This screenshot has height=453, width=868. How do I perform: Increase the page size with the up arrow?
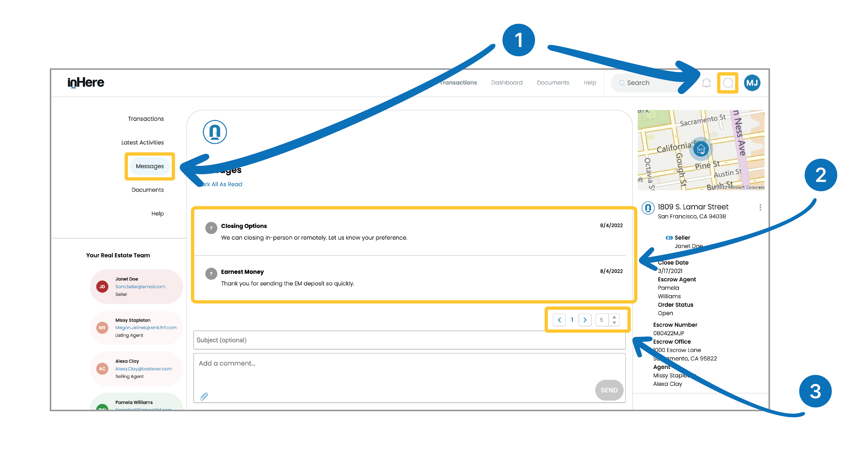pos(614,317)
